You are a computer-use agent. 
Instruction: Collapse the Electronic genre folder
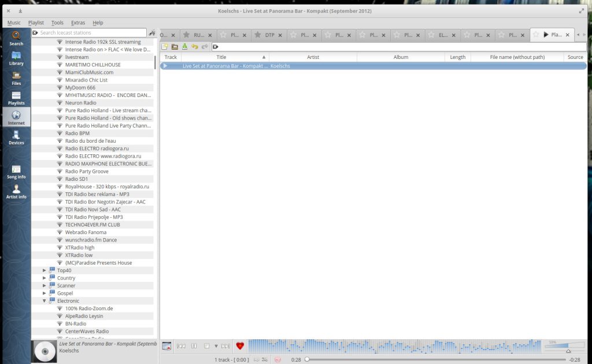[45, 301]
